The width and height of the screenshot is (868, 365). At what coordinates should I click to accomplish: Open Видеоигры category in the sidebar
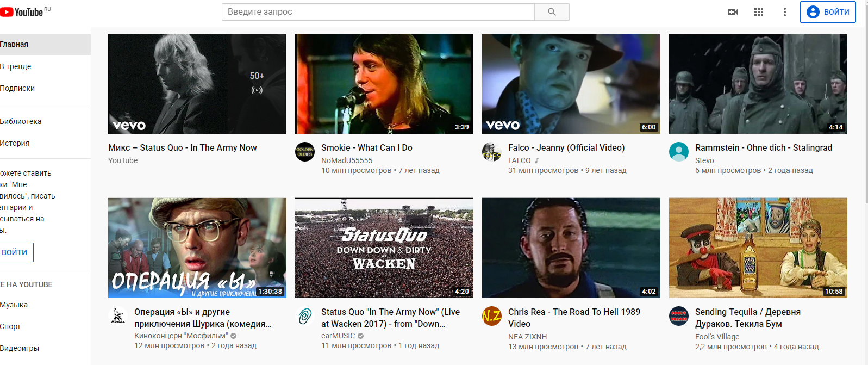45,348
